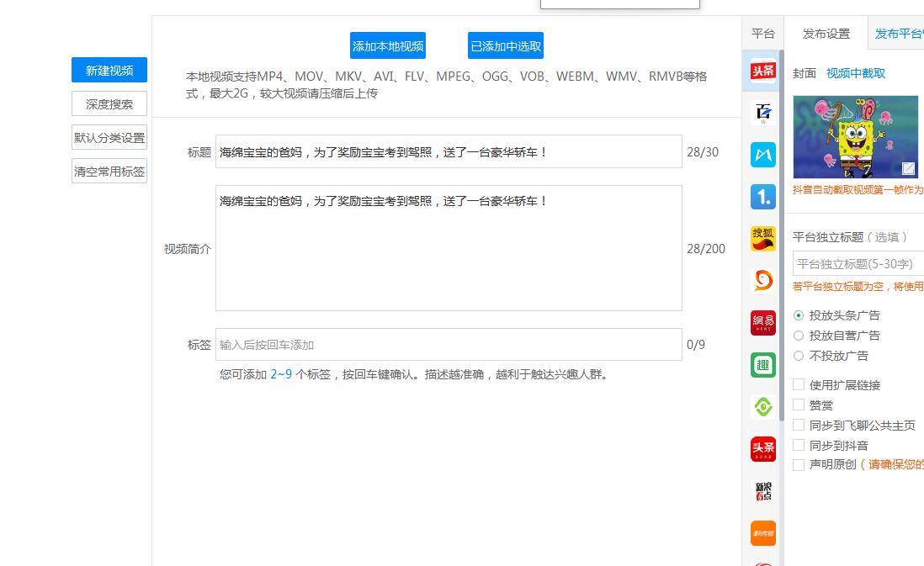Select the 投放自营广告 radio option
This screenshot has width=924, height=566.
point(799,336)
